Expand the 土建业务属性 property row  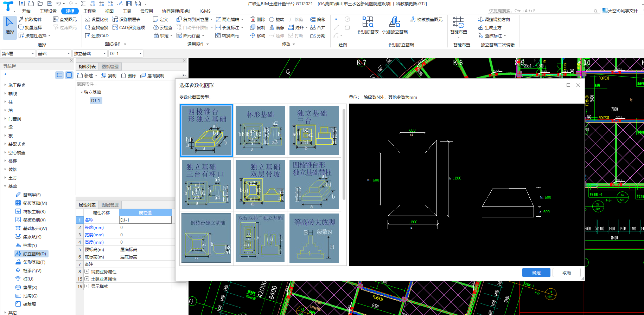[x=87, y=279]
